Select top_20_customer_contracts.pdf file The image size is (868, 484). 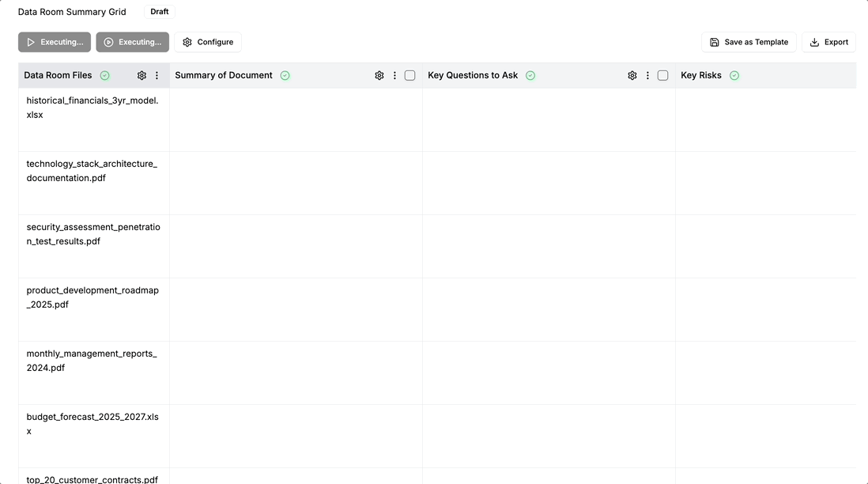click(92, 479)
